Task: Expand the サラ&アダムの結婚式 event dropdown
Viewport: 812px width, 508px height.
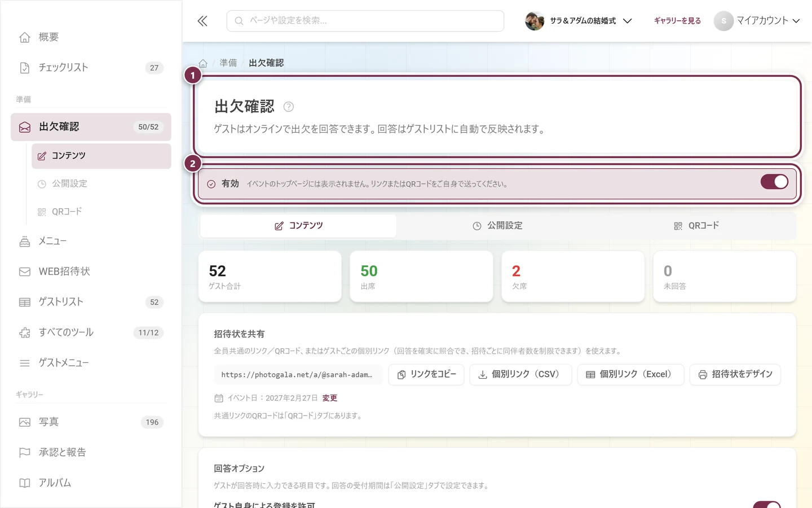Action: [x=627, y=21]
